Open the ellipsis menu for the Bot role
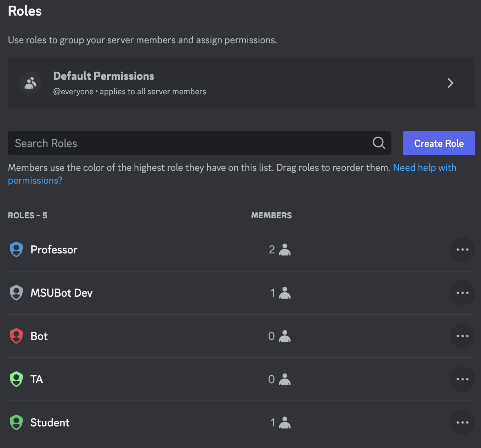481x448 pixels. coord(463,336)
